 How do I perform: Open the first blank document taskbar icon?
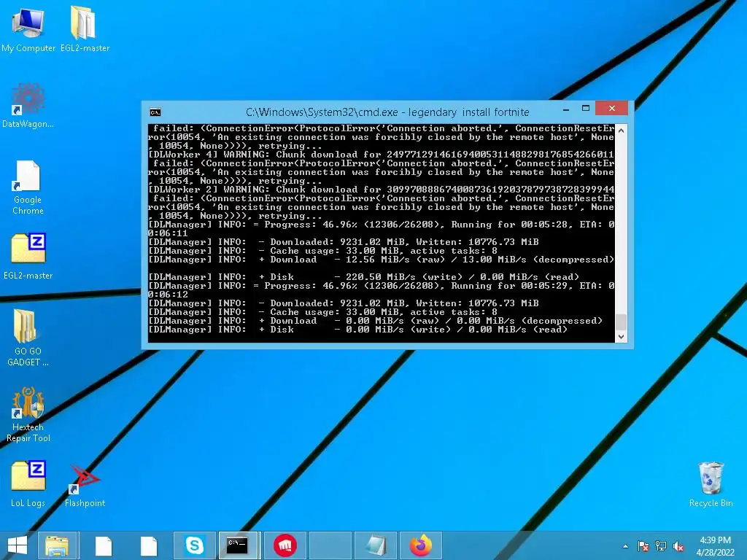(x=104, y=545)
